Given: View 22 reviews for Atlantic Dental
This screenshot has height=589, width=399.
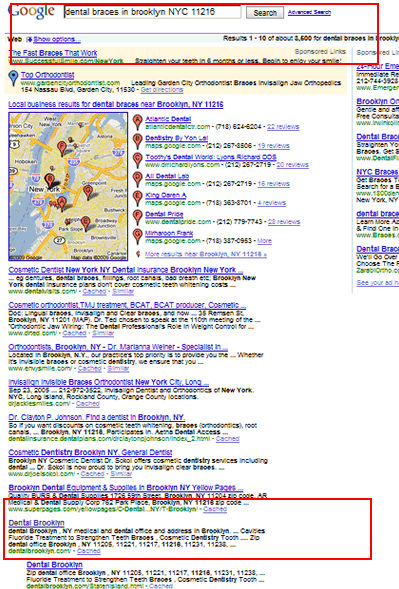Looking at the screenshot, I should [x=283, y=127].
